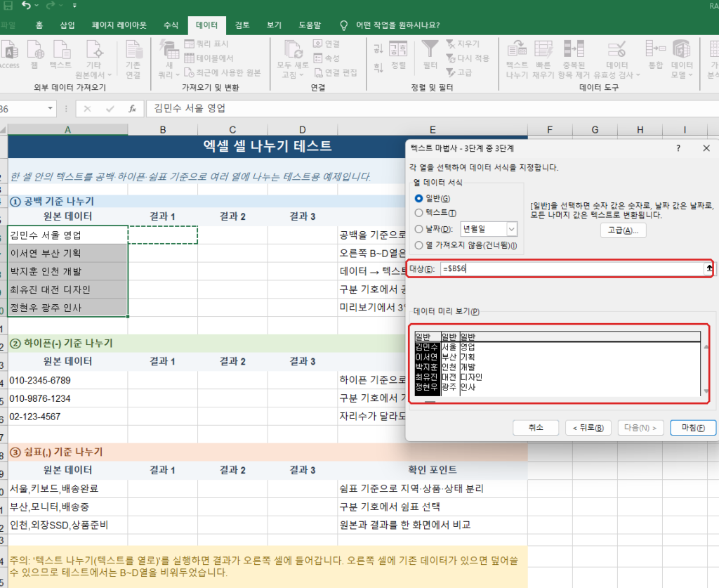Screen dimensions: 719x588
Task: Open the 보기 ribbon tab
Action: 275,25
